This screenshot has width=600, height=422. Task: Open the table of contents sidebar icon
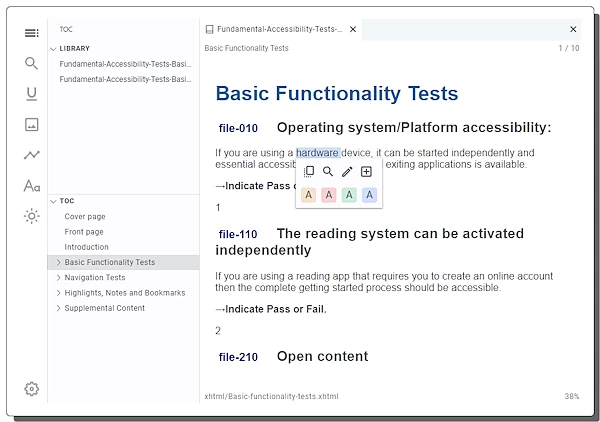click(32, 33)
